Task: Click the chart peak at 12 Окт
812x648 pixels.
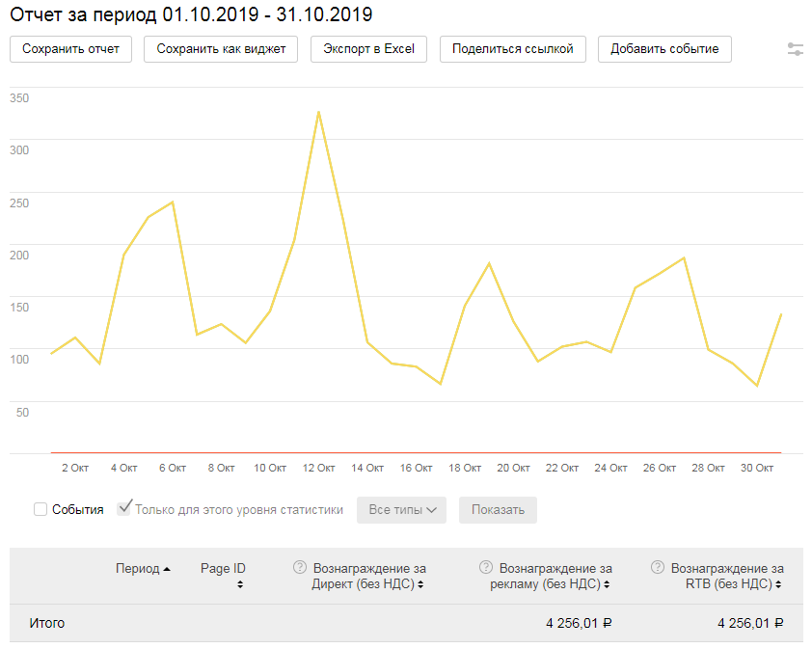Action: click(318, 112)
